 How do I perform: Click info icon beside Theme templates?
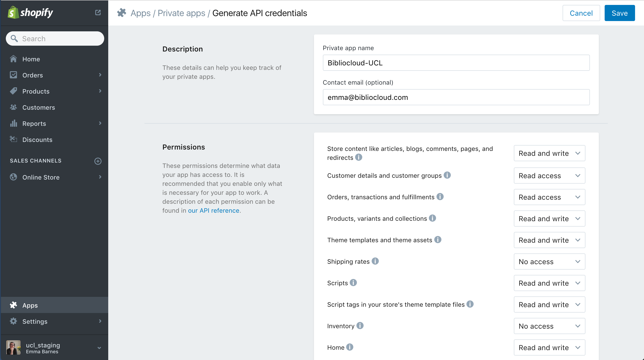coord(438,240)
